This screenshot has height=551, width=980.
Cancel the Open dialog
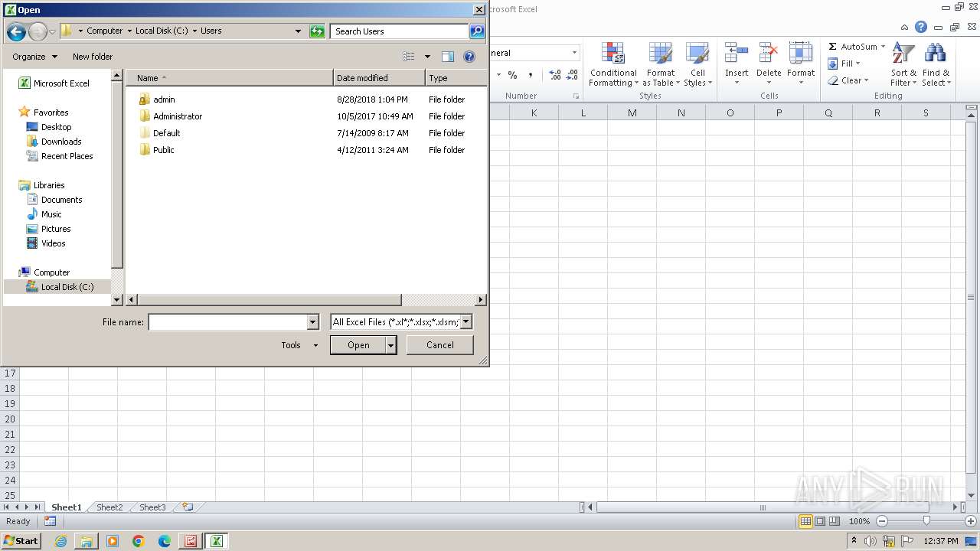[439, 345]
